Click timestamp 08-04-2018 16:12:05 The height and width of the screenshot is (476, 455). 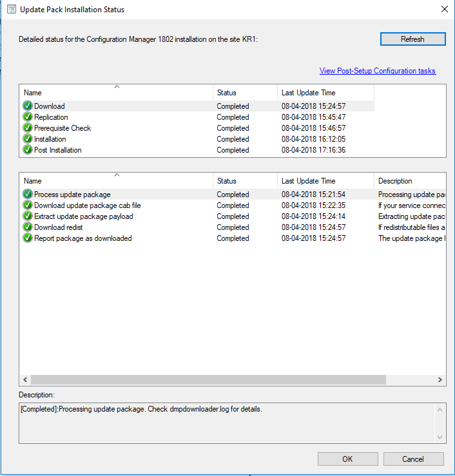tap(313, 139)
